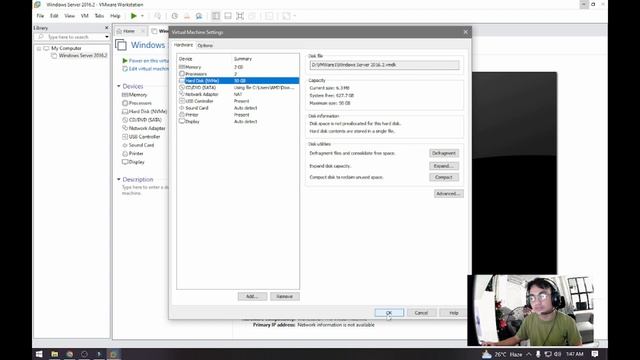640x360 pixels.
Task: Click Cancel in the settings dialog
Action: pyautogui.click(x=421, y=313)
